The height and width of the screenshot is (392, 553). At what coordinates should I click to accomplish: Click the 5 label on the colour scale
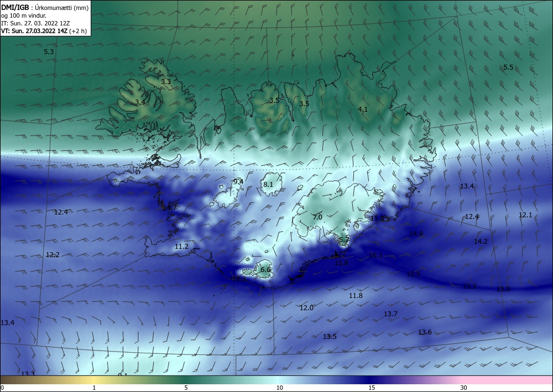pos(186,388)
